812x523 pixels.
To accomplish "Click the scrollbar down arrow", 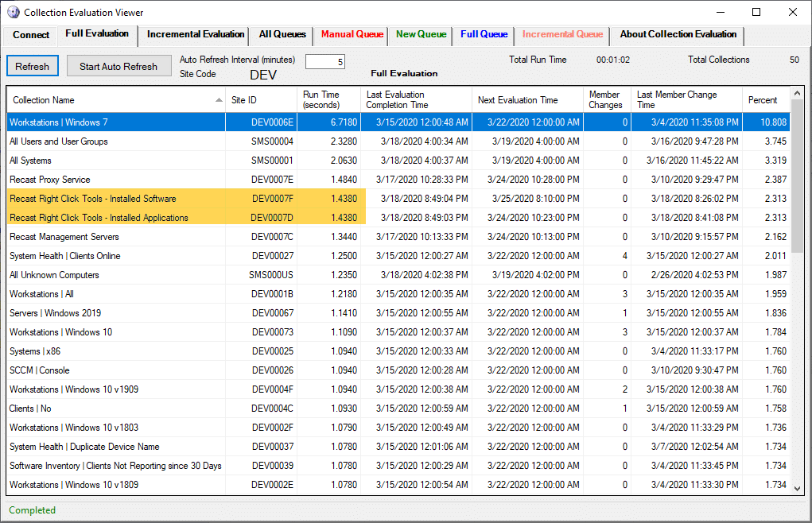I will point(798,489).
